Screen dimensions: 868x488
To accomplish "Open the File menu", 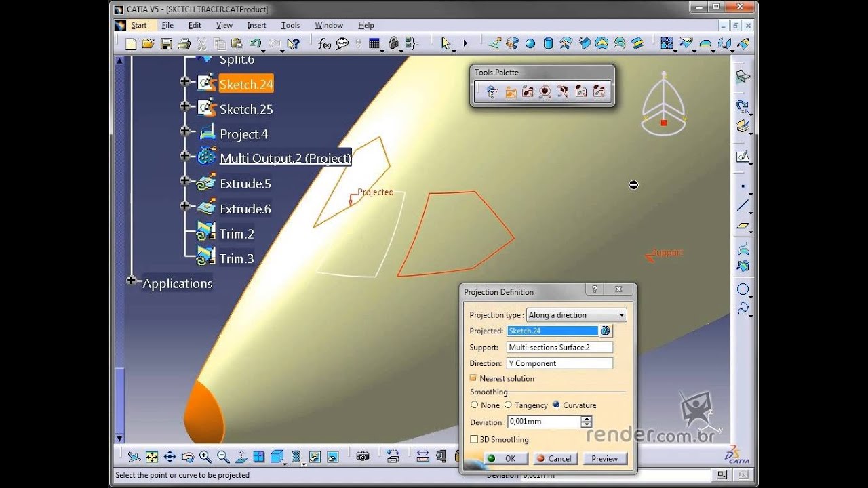I will click(167, 25).
